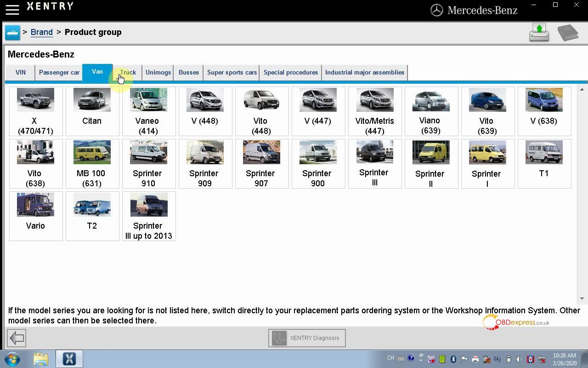Open File Explorer from the taskbar
This screenshot has height=368, width=588.
tap(41, 359)
